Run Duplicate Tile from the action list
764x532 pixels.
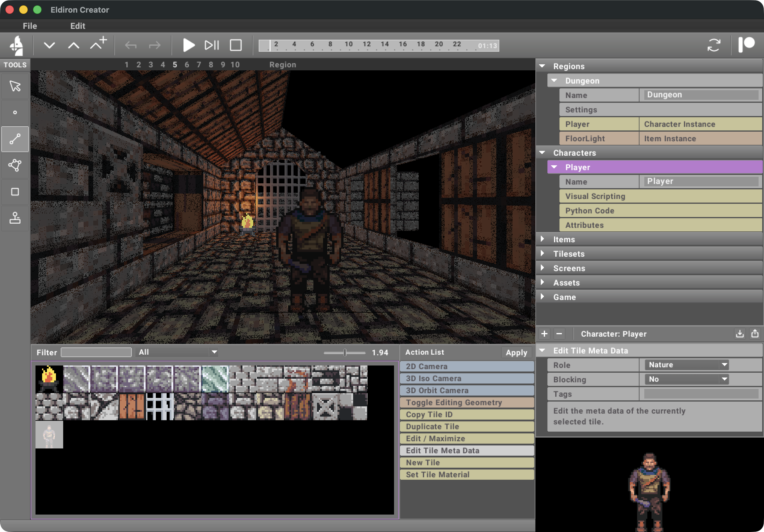(x=466, y=426)
